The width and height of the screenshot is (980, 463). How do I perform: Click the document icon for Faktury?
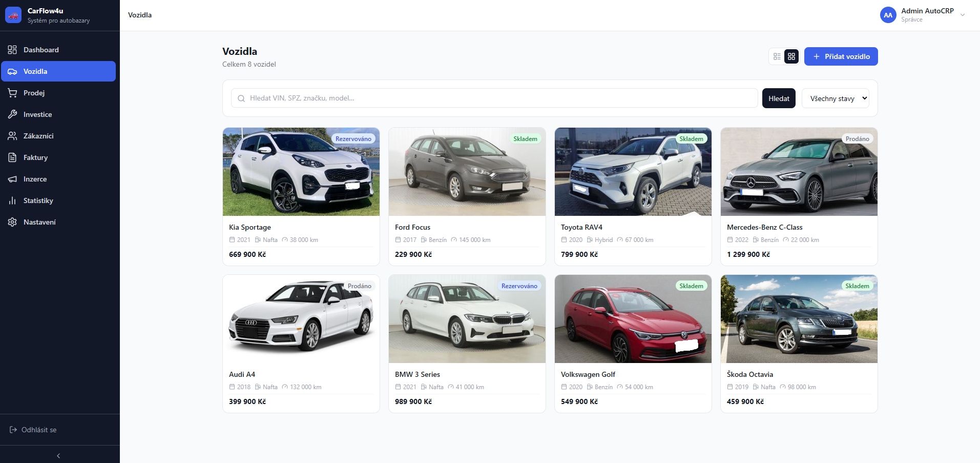pyautogui.click(x=12, y=157)
